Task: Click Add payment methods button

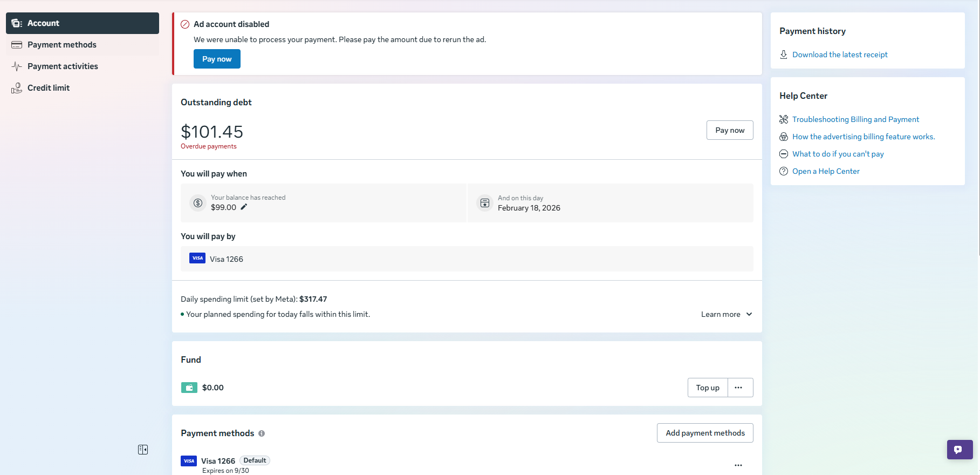Action: click(x=705, y=433)
